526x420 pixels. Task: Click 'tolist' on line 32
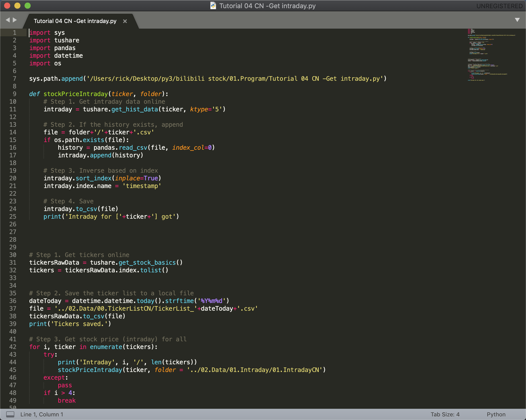(151, 270)
